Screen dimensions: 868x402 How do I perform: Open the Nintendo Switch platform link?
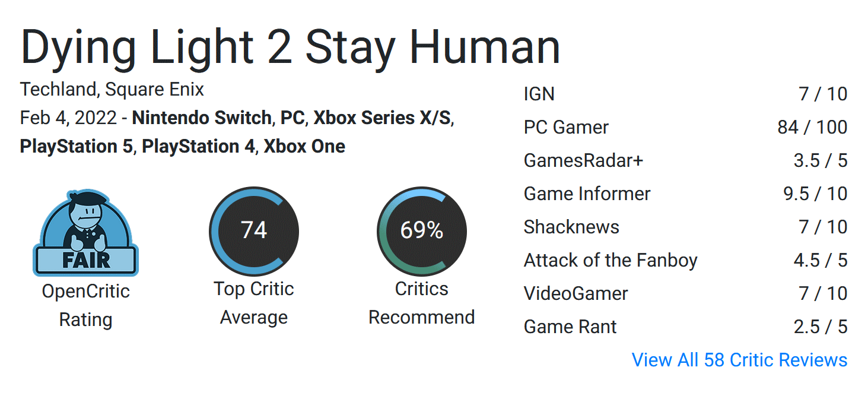click(x=202, y=118)
